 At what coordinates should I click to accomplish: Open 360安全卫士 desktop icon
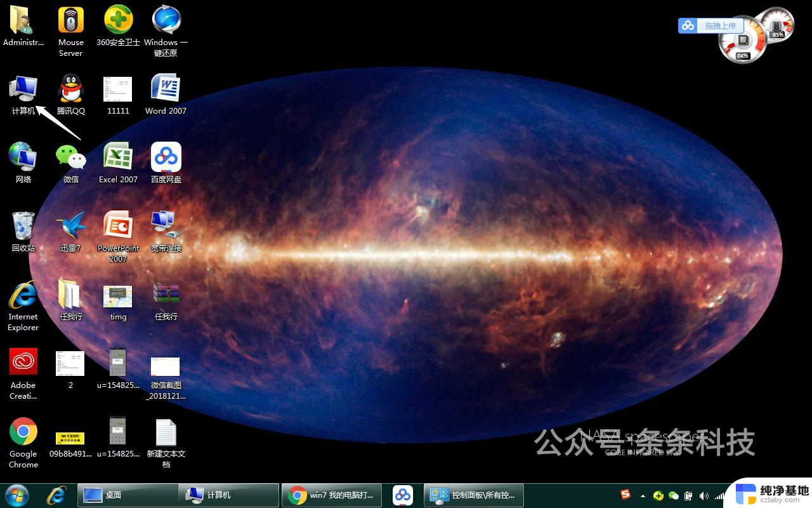click(x=119, y=26)
